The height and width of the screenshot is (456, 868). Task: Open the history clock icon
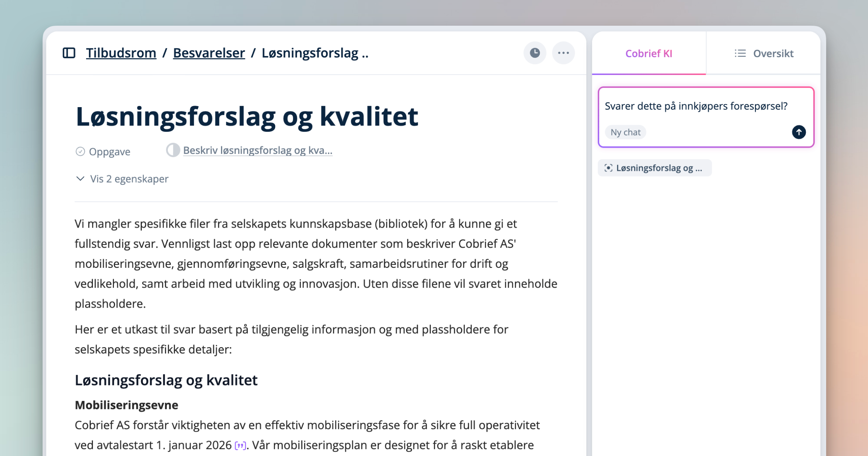[535, 53]
